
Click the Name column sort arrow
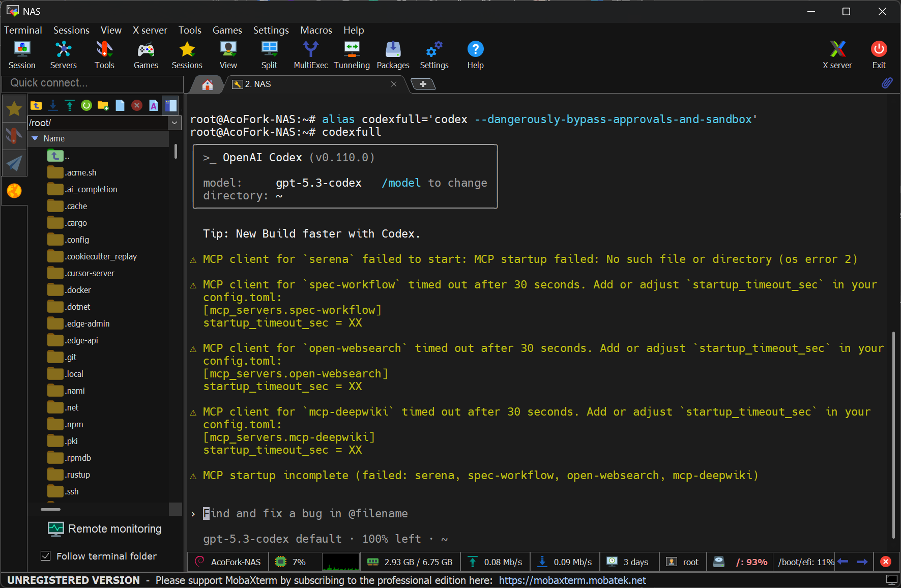(35, 138)
